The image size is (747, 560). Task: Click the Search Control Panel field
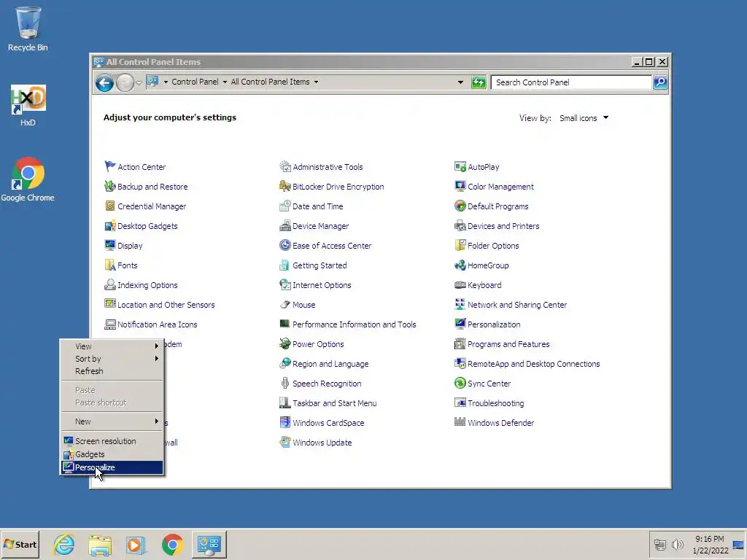point(571,82)
